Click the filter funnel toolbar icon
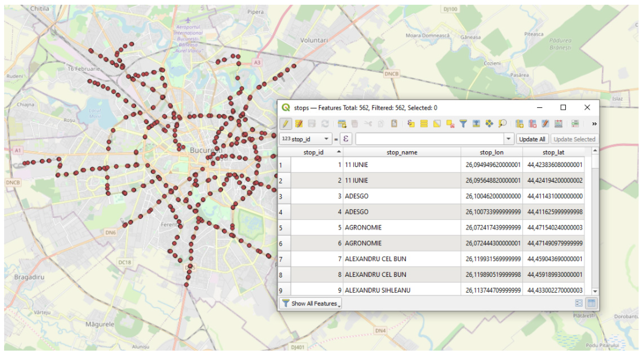Image resolution: width=644 pixels, height=356 pixels. coord(463,124)
